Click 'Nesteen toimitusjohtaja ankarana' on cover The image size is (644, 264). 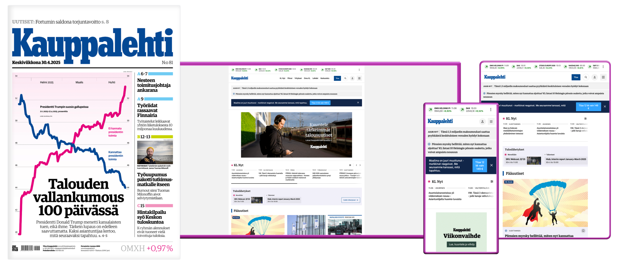[x=154, y=85]
